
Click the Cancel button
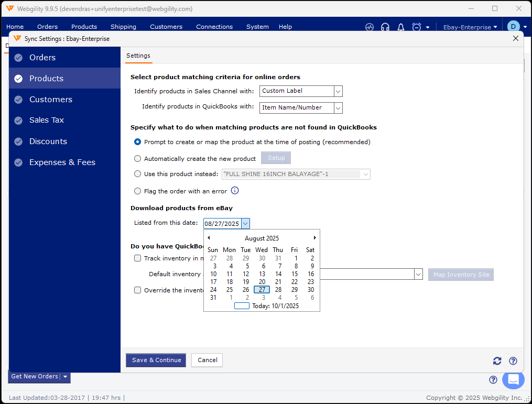[207, 360]
